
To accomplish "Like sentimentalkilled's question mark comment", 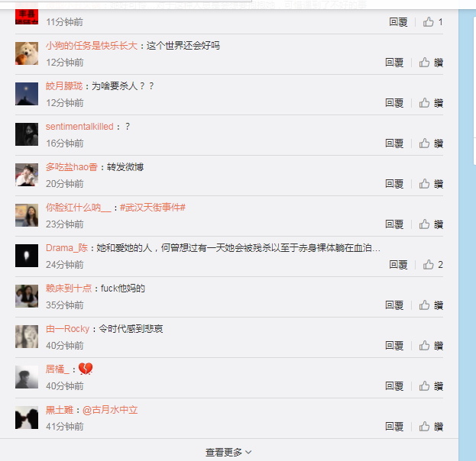I will pos(431,143).
